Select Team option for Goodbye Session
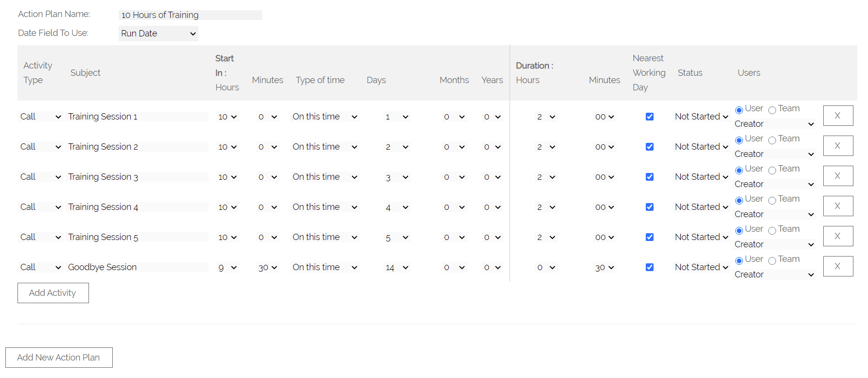This screenshot has width=868, height=378. tap(772, 261)
